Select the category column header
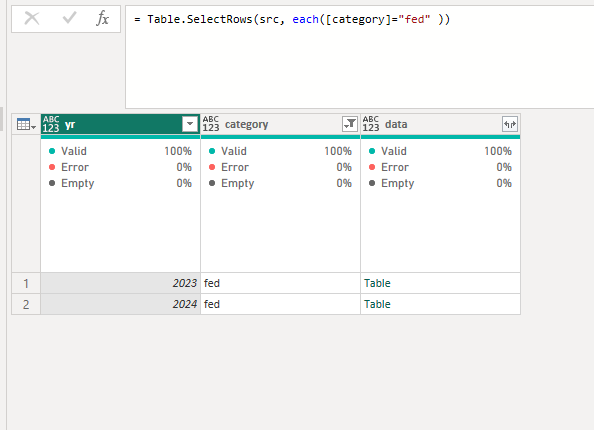The image size is (594, 430). tap(280, 124)
